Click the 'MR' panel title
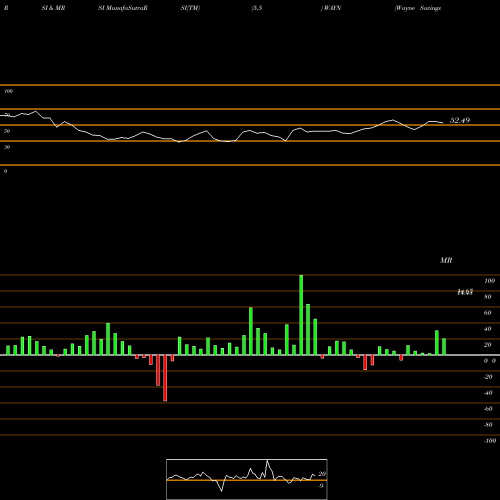The height and width of the screenshot is (500, 500). pos(446,260)
